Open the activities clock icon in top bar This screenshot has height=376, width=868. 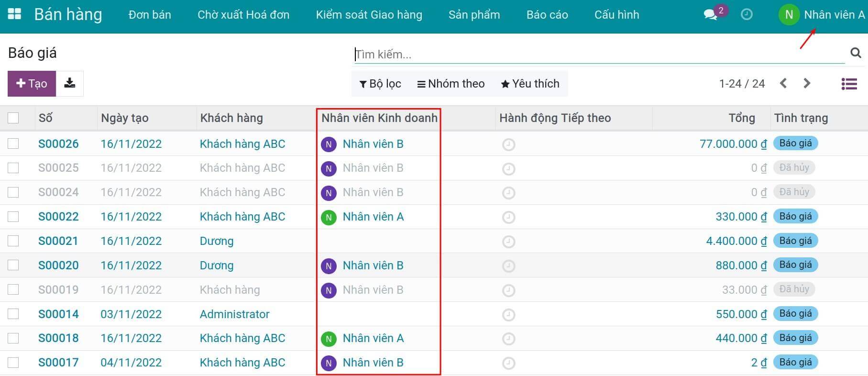(747, 14)
